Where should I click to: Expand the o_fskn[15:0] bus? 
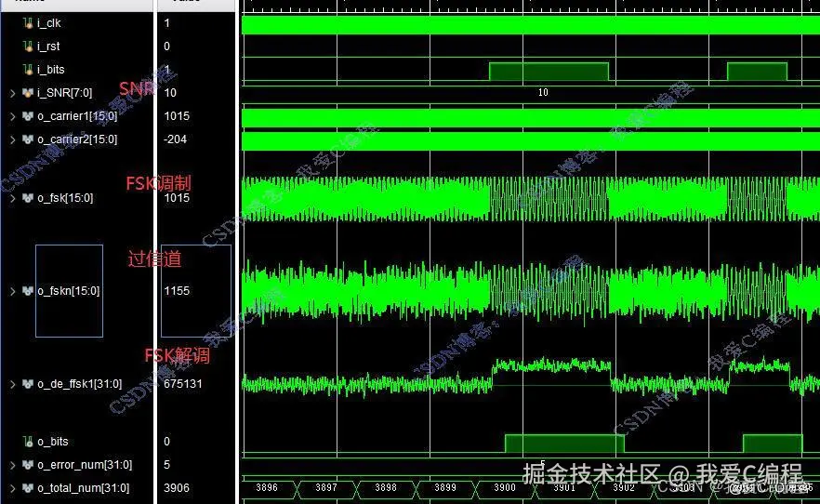tap(13, 291)
